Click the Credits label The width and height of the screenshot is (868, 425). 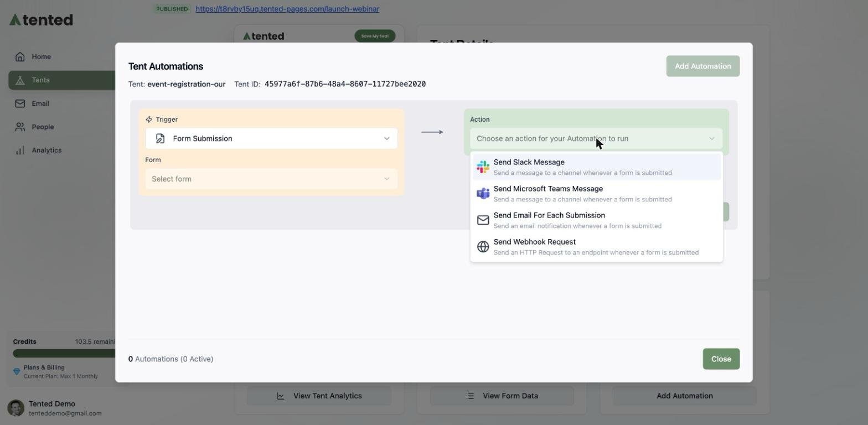point(24,341)
